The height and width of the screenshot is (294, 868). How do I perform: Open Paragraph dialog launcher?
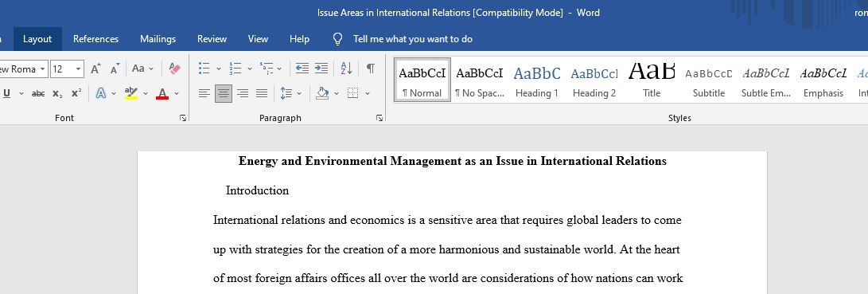point(380,118)
